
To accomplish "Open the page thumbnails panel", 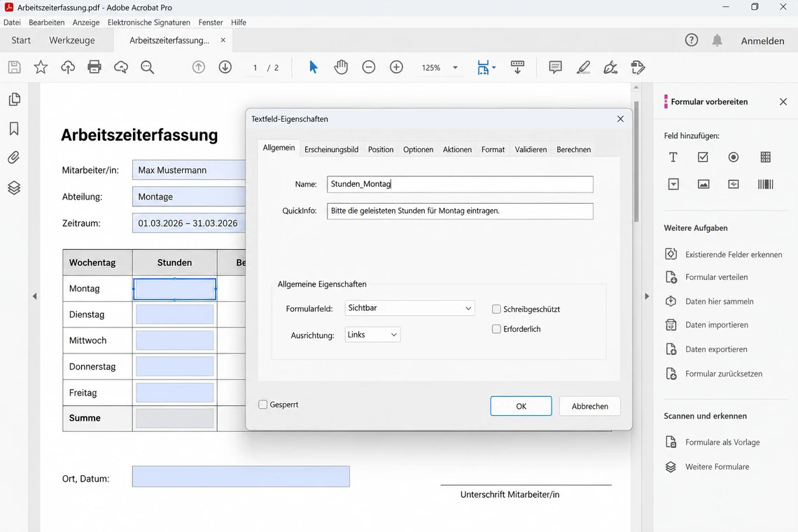I will tap(14, 99).
